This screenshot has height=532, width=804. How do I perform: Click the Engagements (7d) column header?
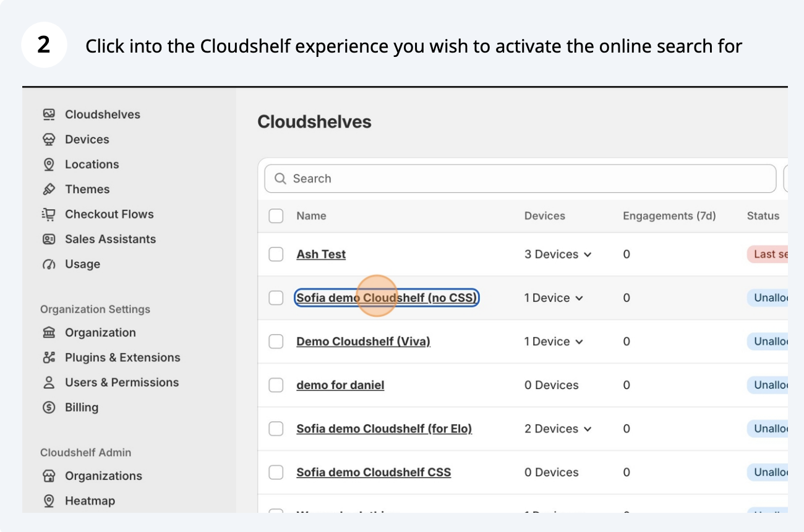tap(669, 216)
